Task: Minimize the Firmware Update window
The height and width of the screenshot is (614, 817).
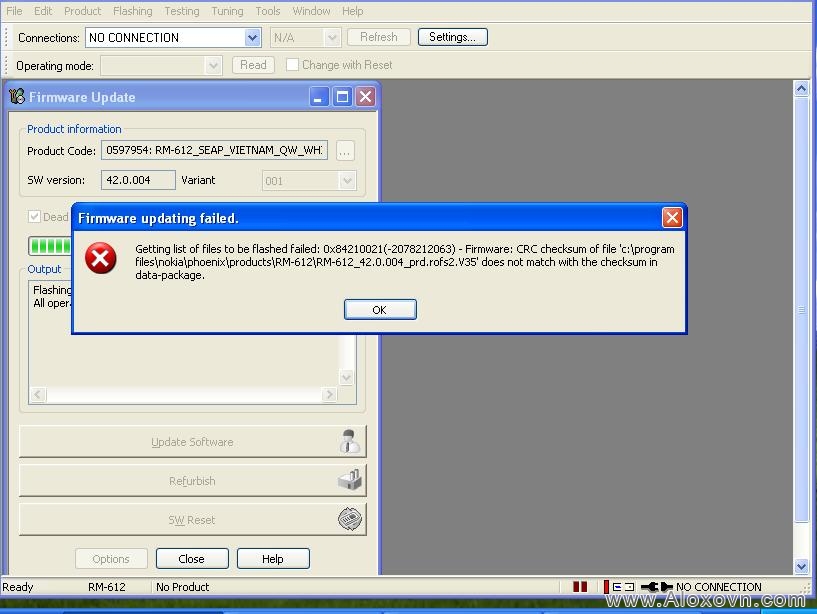Action: 318,96
